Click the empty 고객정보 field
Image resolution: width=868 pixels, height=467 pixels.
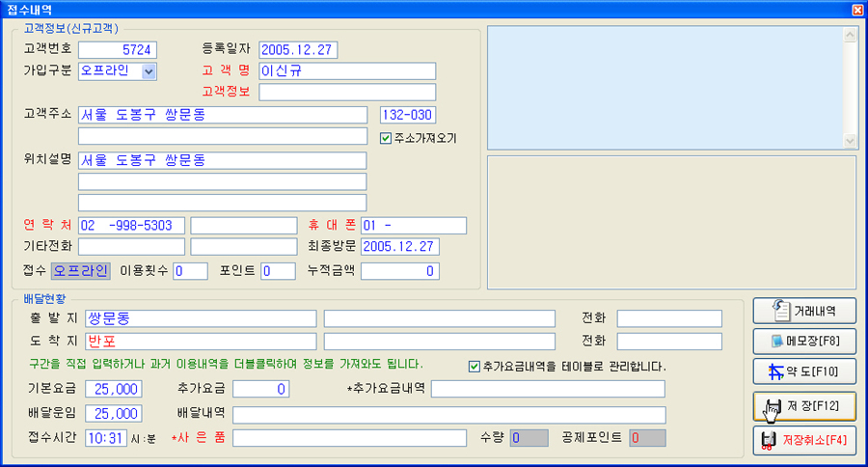(347, 92)
